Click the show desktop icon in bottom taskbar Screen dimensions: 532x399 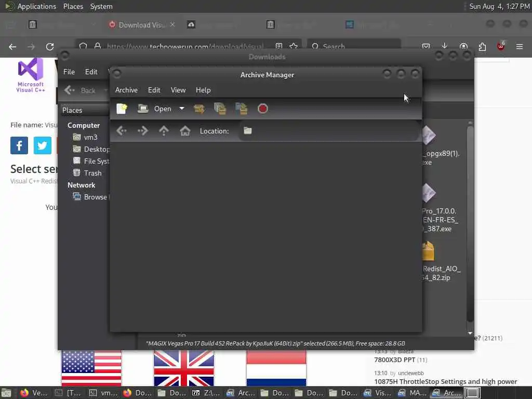click(6, 393)
